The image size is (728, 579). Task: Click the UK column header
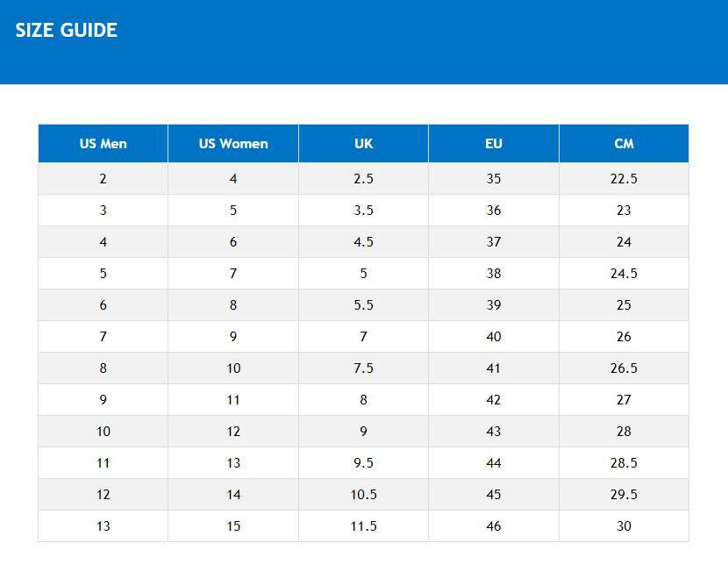pos(363,144)
